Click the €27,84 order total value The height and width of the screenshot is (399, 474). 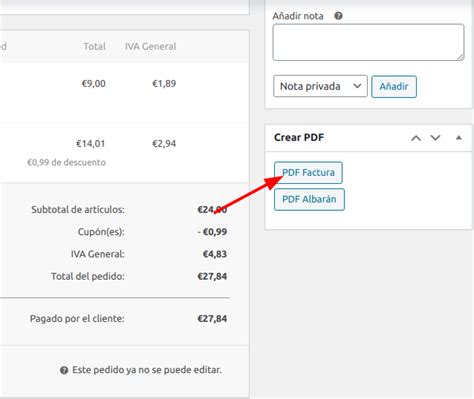212,276
